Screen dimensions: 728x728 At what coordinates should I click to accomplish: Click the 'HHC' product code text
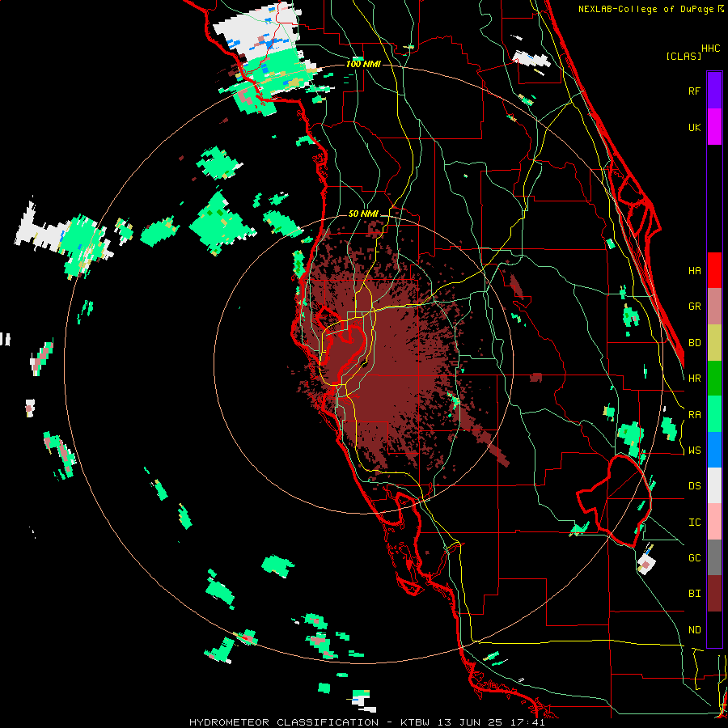tap(710, 49)
